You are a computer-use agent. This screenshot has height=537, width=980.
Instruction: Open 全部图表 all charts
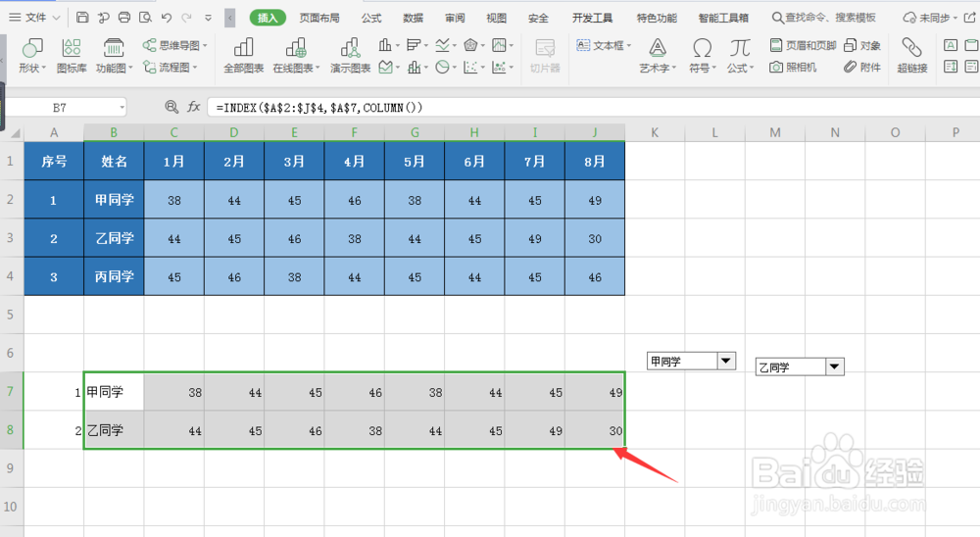click(x=244, y=55)
